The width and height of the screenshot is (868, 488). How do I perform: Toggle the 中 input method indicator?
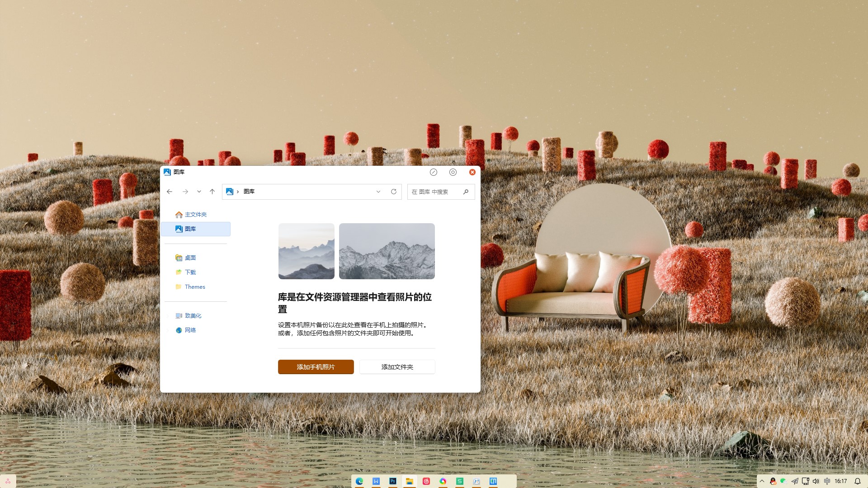coord(827,481)
